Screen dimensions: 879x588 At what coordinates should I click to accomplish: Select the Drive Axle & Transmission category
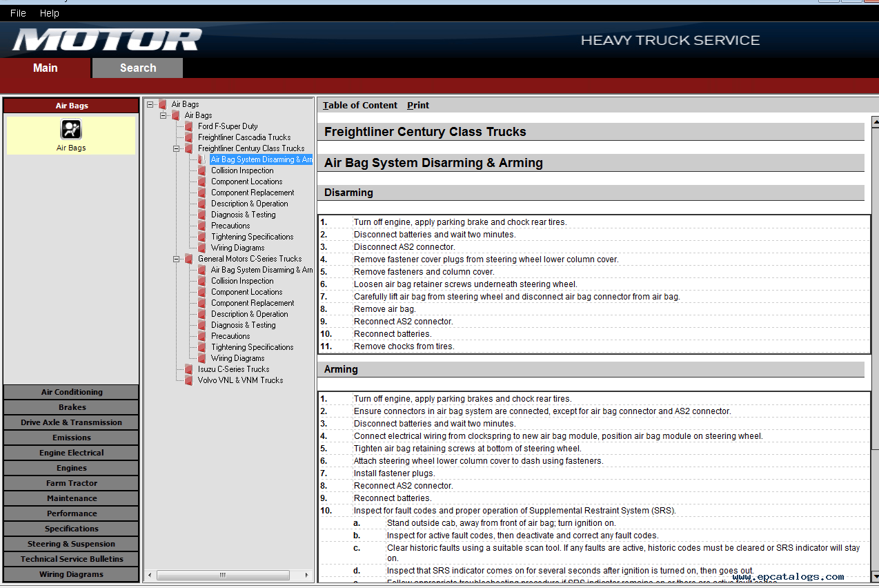point(72,422)
